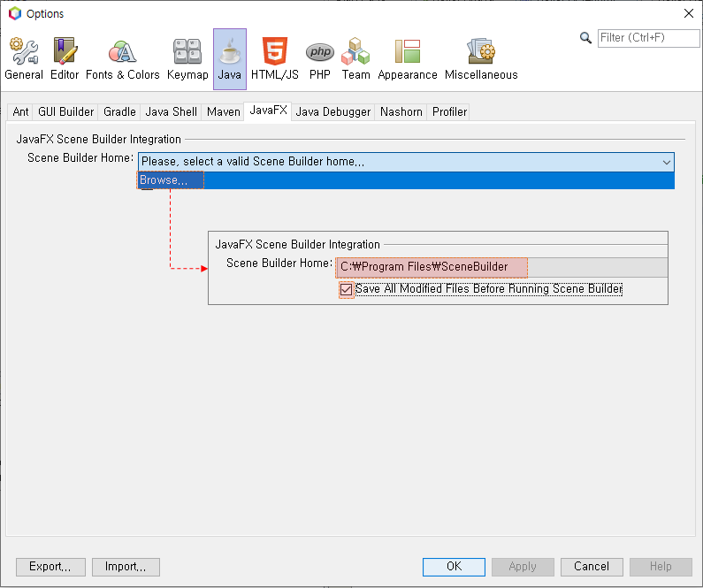Toggle Save All Modified Files checkbox

point(346,289)
